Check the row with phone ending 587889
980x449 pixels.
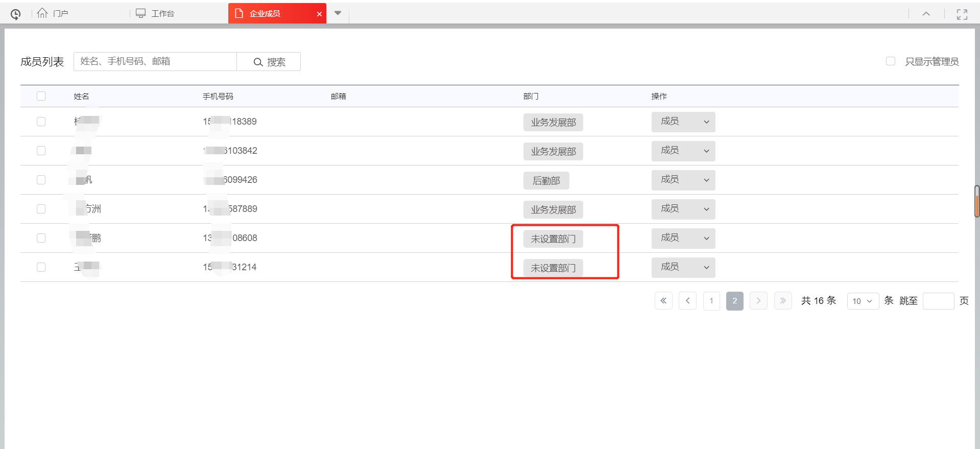click(41, 209)
